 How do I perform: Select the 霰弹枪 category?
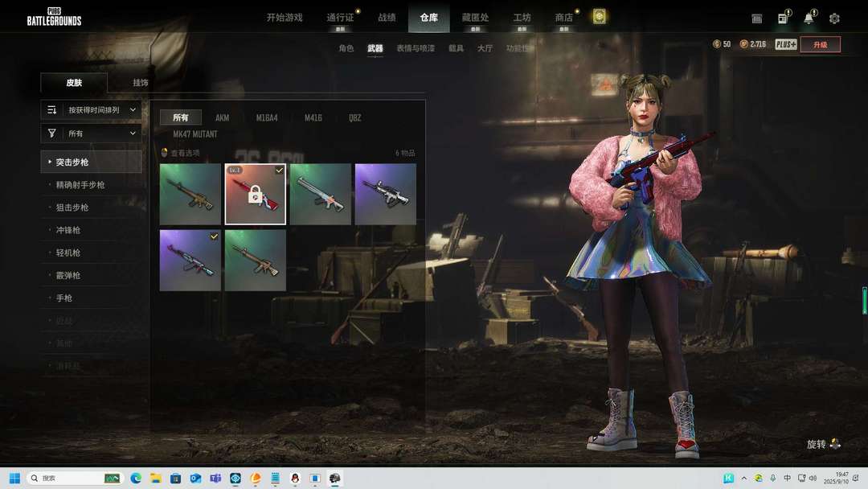click(92, 275)
